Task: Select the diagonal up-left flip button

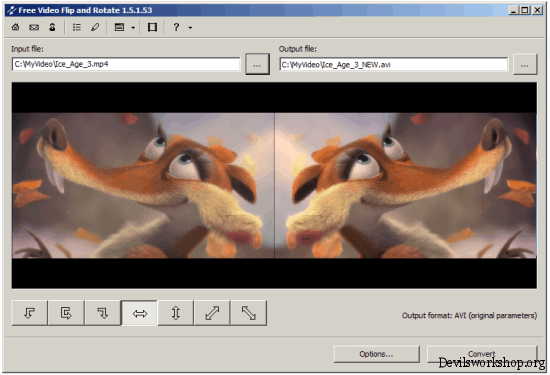Action: point(249,313)
